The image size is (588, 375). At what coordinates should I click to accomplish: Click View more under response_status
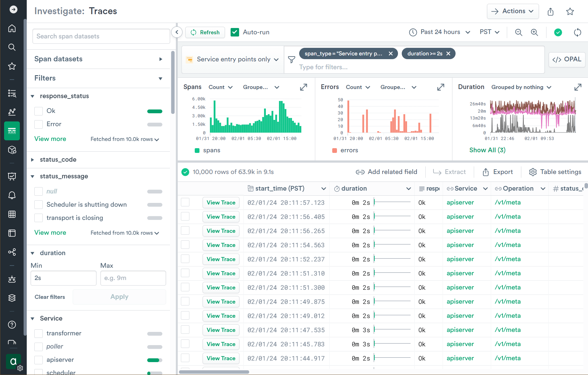(x=50, y=139)
